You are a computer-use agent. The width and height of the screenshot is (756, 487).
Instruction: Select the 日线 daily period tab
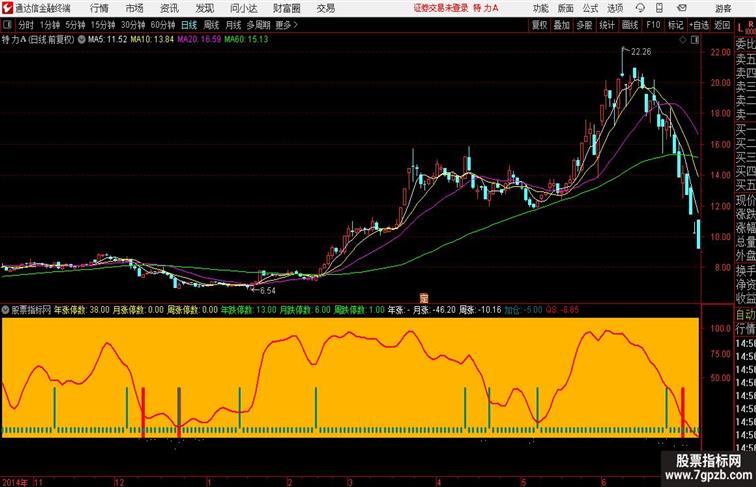point(189,25)
